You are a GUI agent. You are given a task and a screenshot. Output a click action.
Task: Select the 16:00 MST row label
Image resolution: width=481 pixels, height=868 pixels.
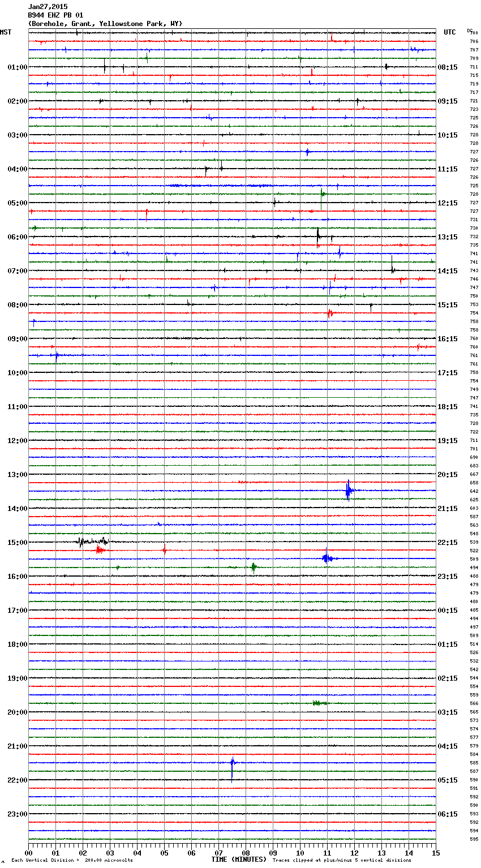coord(17,577)
